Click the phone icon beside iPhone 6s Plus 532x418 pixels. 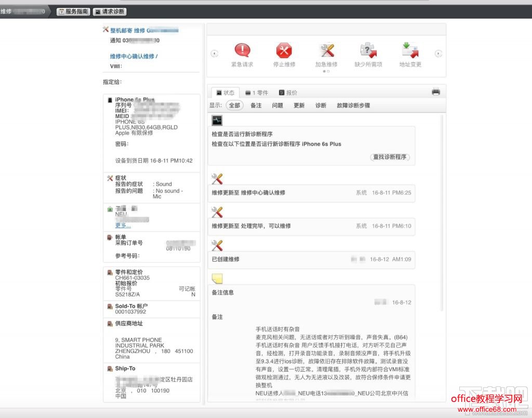110,100
